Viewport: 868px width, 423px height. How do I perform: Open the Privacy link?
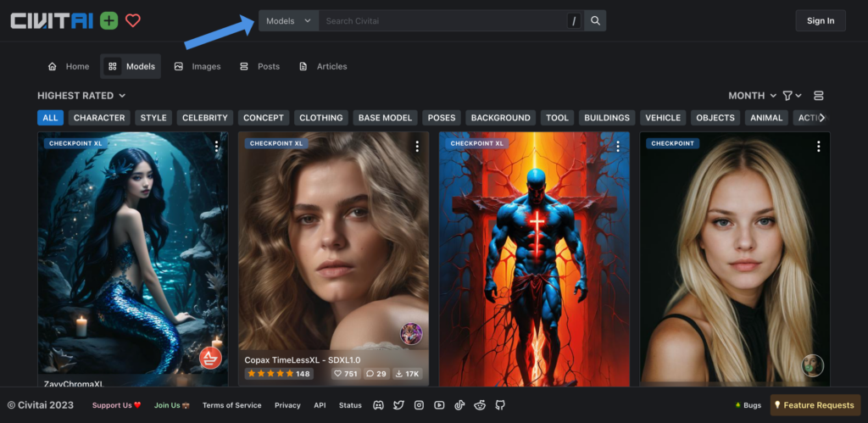287,405
